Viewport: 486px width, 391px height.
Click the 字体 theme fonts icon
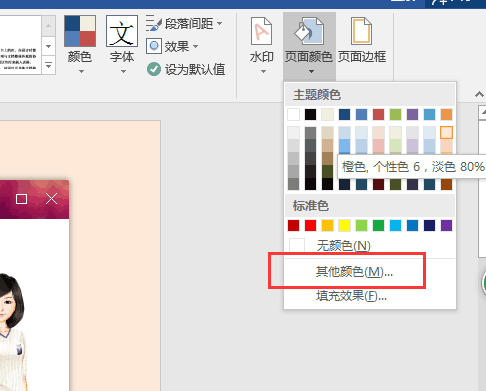tap(122, 31)
